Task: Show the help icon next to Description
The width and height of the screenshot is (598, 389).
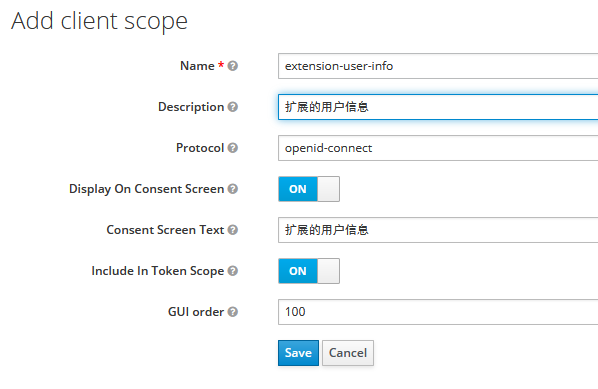Action: click(x=233, y=107)
